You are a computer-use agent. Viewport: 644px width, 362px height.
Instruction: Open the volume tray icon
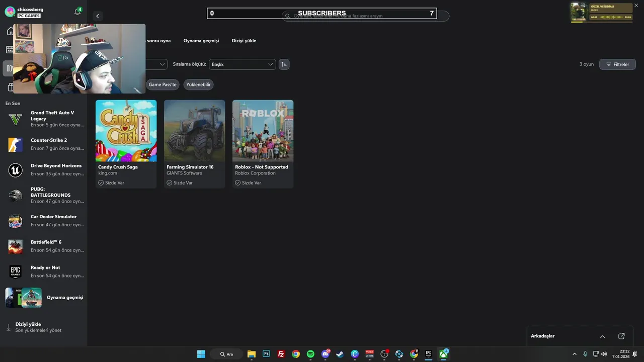[604, 354]
